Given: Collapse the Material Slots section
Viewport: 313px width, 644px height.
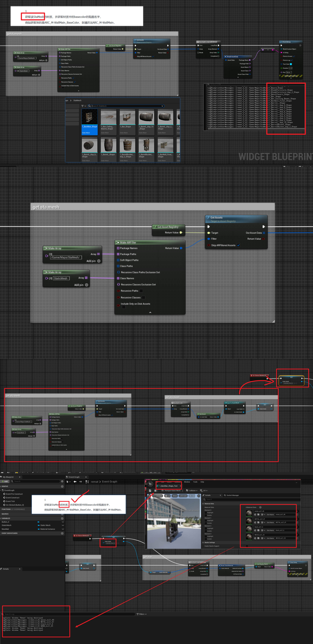Looking at the screenshot, I should point(203,504).
